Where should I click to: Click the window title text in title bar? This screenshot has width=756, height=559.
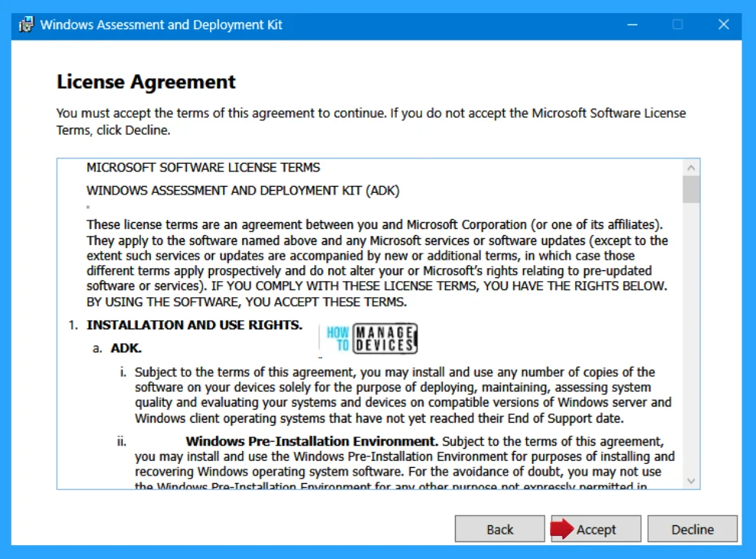[161, 25]
